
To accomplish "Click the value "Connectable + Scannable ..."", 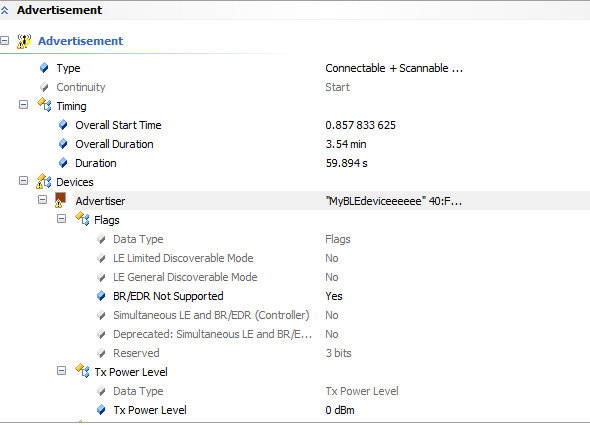I will (394, 68).
